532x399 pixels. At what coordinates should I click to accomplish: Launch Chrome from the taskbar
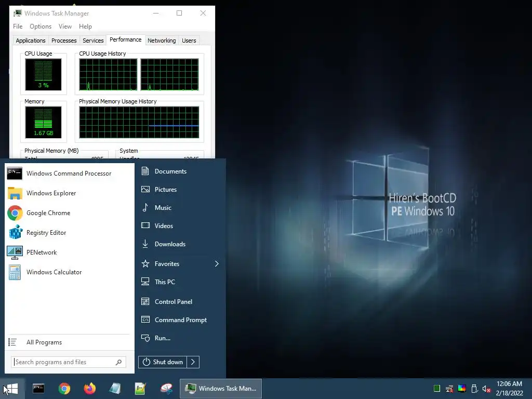64,389
